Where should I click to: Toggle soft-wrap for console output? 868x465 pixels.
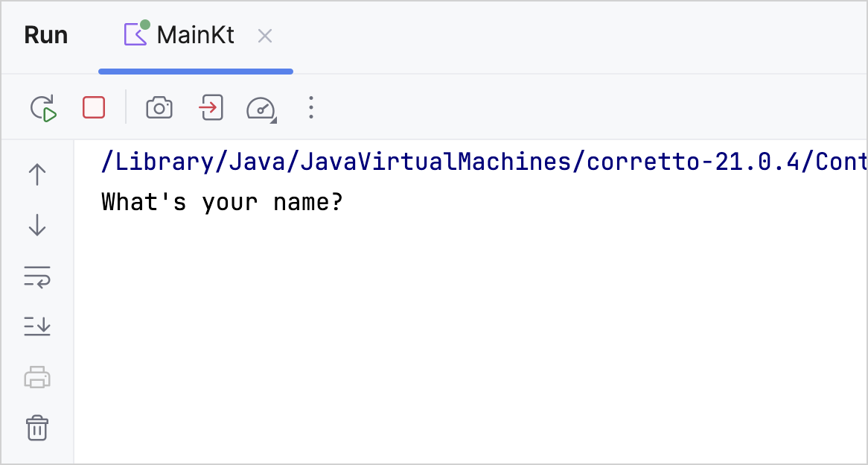point(36,275)
